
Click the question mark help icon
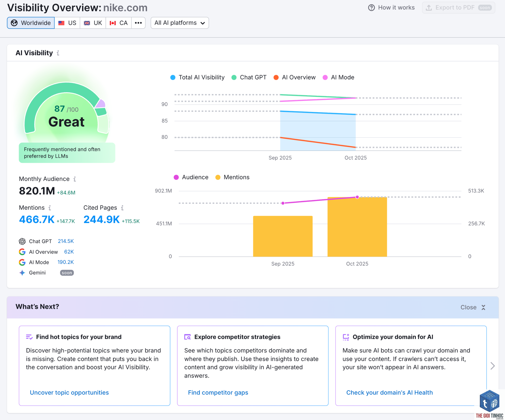371,8
